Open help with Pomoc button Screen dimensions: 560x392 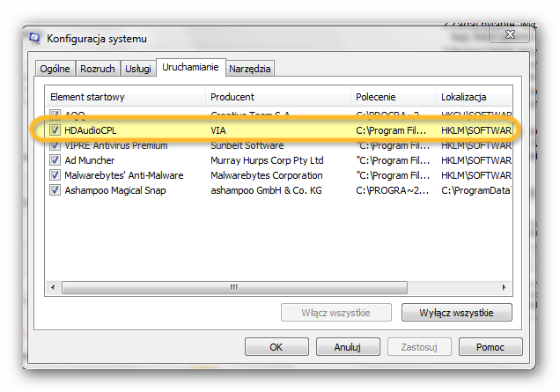490,347
